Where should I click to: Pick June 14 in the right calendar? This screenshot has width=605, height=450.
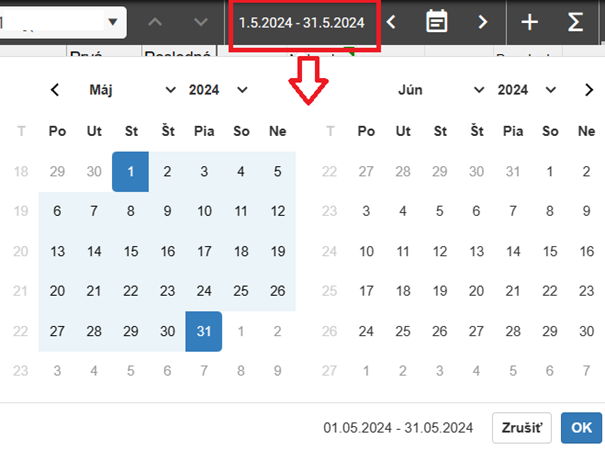(513, 251)
